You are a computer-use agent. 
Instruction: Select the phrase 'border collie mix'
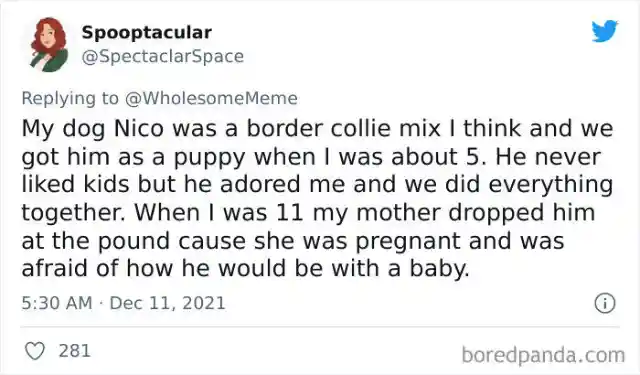tap(343, 129)
